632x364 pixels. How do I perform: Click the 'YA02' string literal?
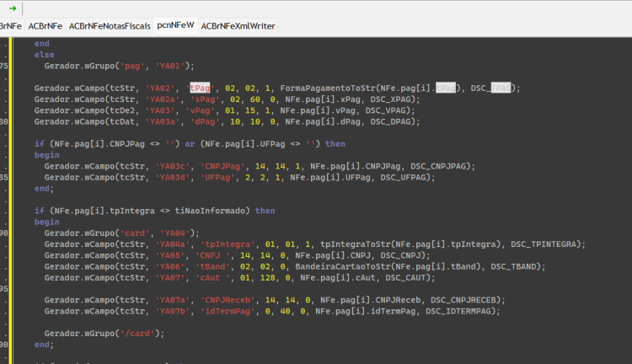(159, 88)
